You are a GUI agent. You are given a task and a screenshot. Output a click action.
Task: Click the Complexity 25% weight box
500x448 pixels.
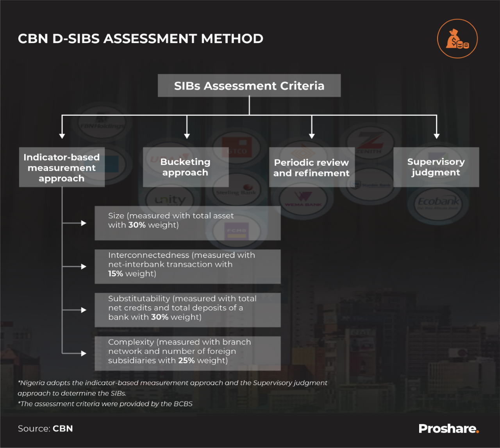tap(187, 353)
